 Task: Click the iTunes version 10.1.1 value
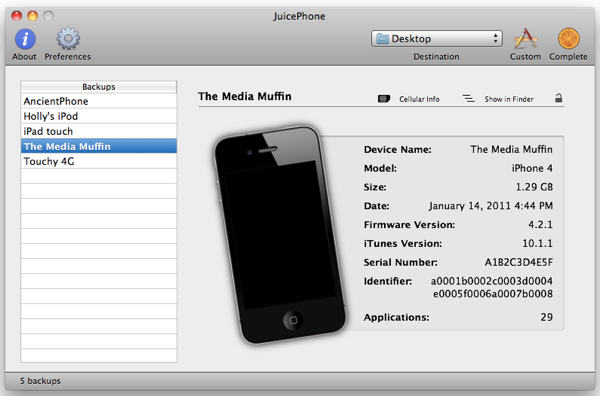click(538, 243)
